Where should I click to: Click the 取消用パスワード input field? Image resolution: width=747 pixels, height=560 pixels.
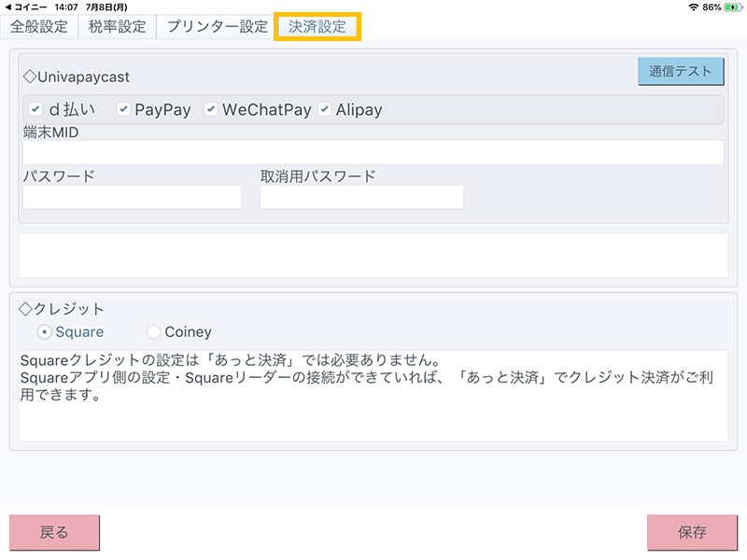pos(361,197)
